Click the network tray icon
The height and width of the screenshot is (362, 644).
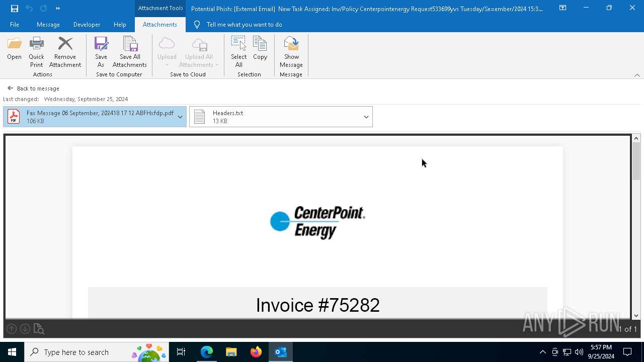[567, 352]
